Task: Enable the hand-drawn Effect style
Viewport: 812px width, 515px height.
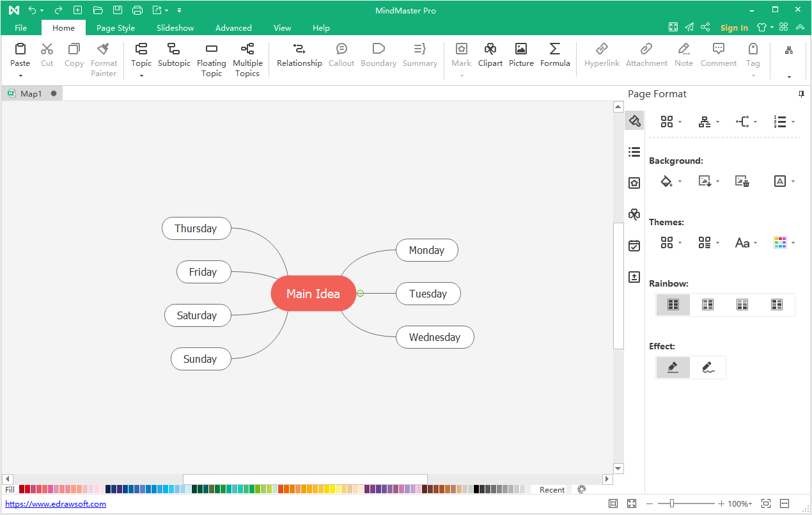Action: coord(708,367)
